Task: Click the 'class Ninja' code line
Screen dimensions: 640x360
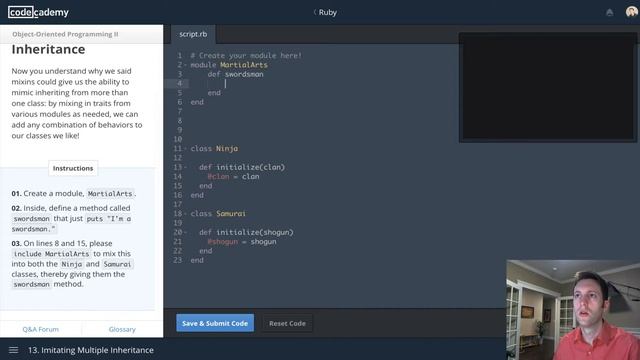Action: pyautogui.click(x=214, y=149)
